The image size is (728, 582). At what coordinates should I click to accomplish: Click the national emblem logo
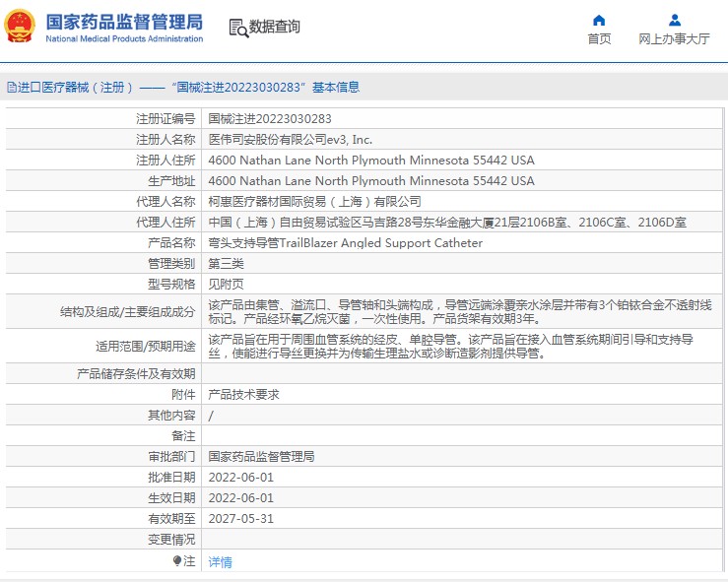pos(20,27)
